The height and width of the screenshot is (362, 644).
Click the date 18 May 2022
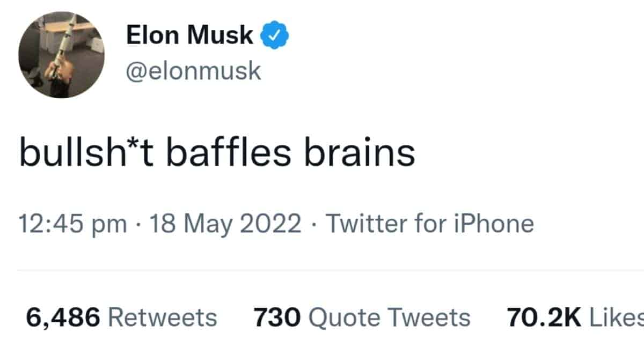point(225,224)
